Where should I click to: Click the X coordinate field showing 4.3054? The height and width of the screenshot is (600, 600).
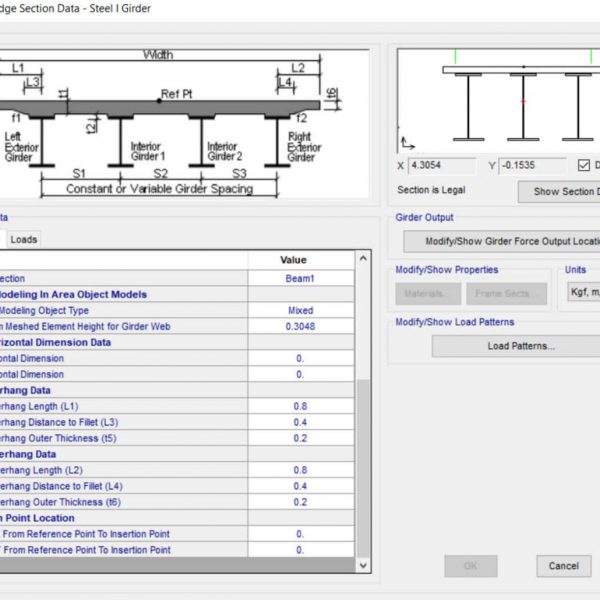coord(440,166)
